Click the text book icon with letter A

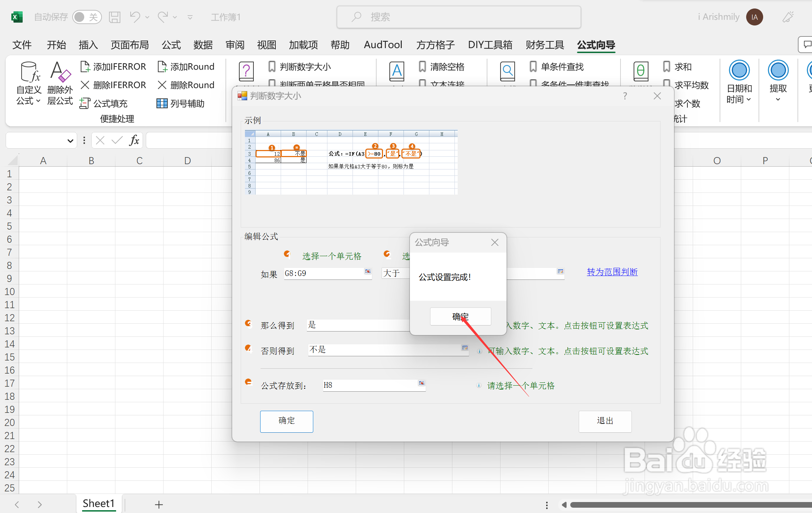(x=397, y=71)
